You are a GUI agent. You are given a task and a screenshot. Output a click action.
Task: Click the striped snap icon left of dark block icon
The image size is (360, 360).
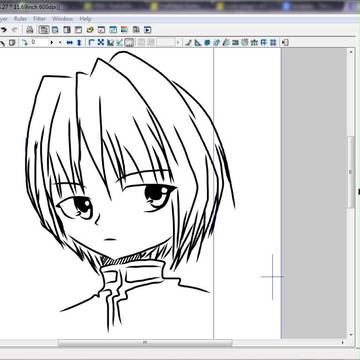pos(226,43)
